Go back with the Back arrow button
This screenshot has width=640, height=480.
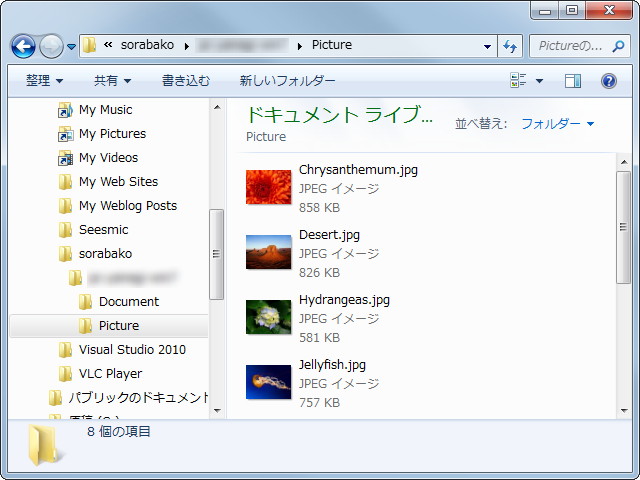click(x=23, y=46)
